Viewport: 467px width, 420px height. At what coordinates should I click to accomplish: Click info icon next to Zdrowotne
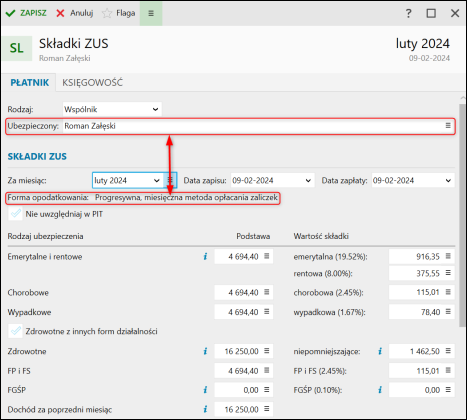(205, 351)
